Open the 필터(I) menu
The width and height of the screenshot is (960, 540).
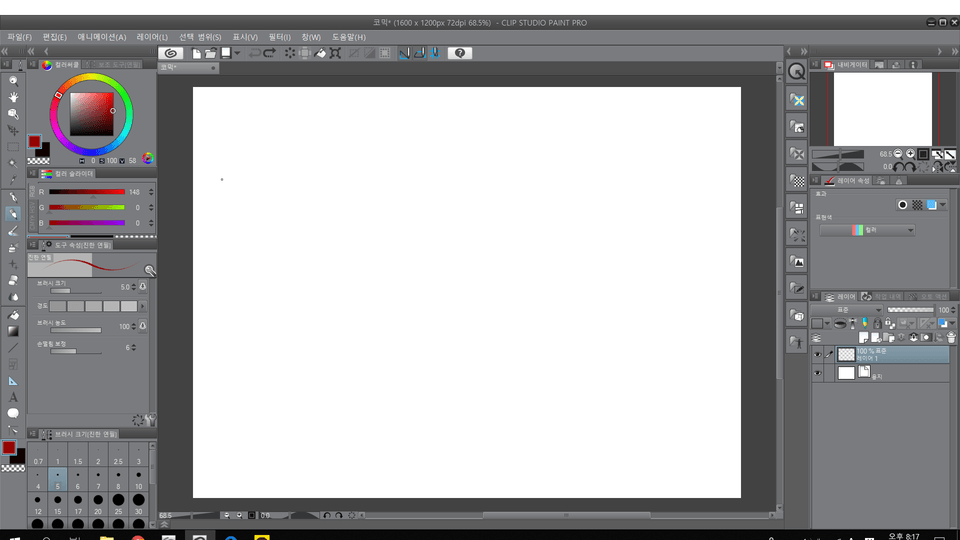279,37
